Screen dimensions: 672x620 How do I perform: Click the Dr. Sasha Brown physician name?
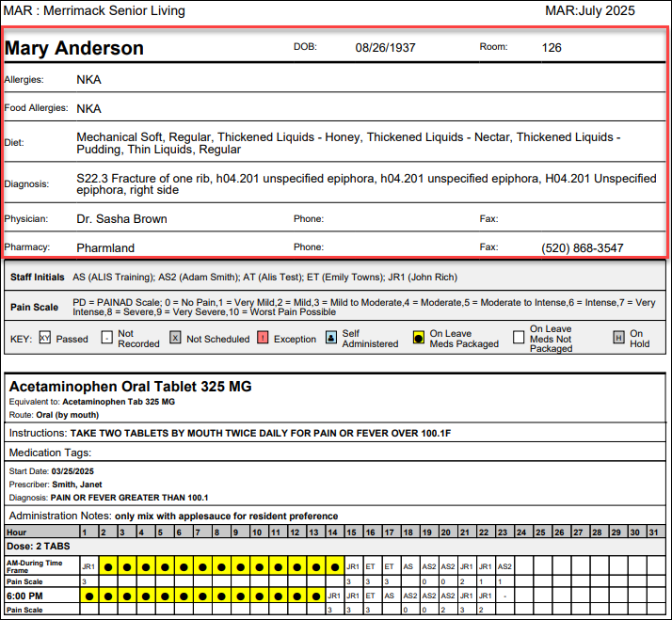pyautogui.click(x=121, y=218)
